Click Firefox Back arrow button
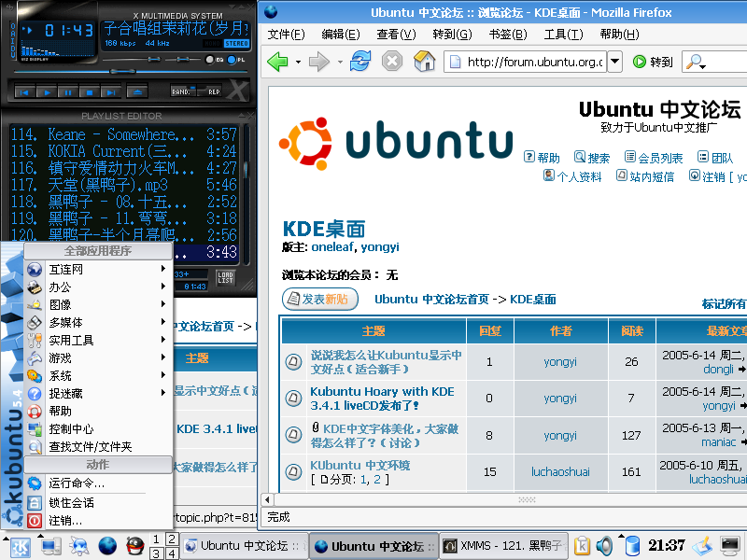The width and height of the screenshot is (747, 560). 277,62
